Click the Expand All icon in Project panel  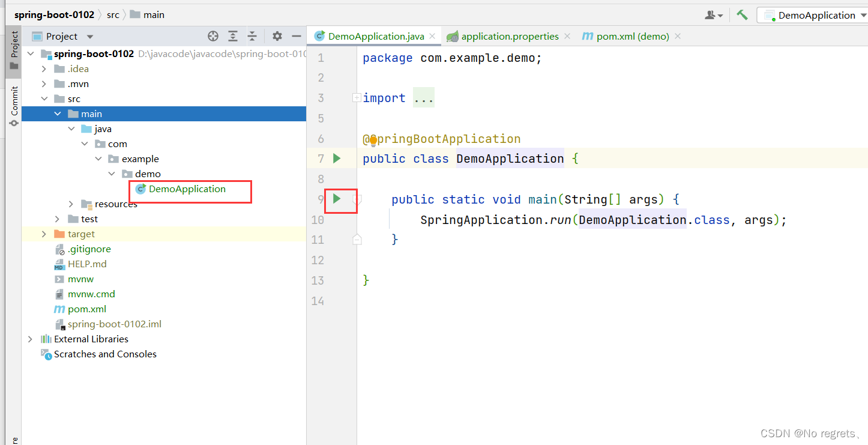point(233,36)
